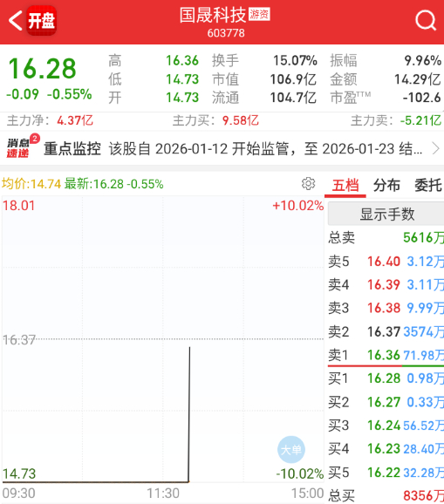Tap the +10.02% chart label
The width and height of the screenshot is (444, 504).
click(x=297, y=206)
